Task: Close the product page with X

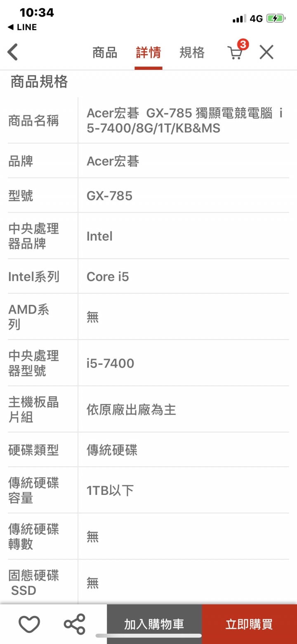Action: point(266,52)
